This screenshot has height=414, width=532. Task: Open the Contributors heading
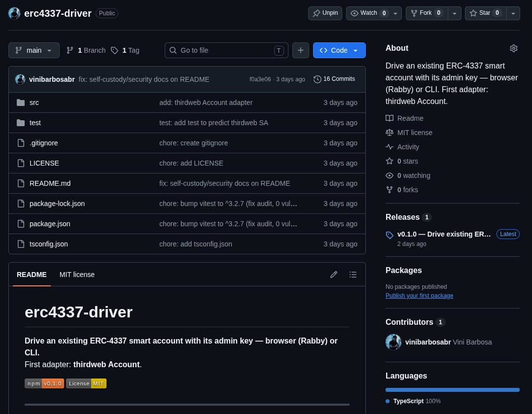click(409, 322)
